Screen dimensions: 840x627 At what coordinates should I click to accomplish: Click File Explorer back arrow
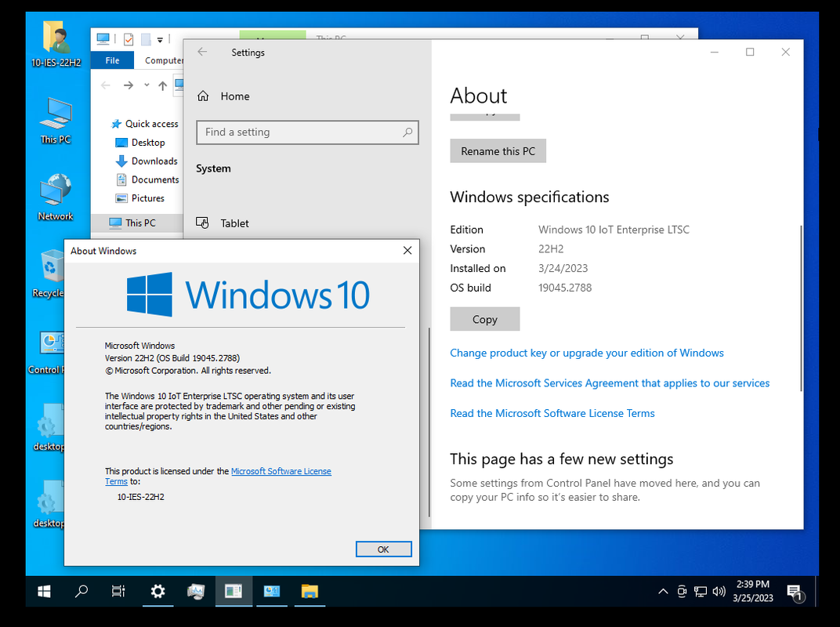click(106, 85)
